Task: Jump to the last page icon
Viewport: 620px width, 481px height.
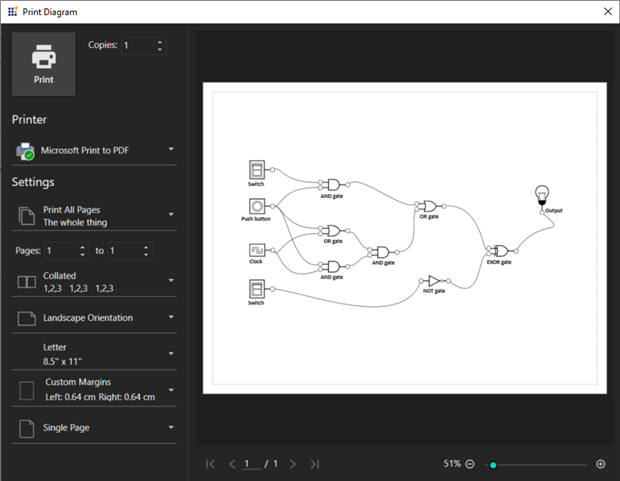Action: (x=315, y=464)
